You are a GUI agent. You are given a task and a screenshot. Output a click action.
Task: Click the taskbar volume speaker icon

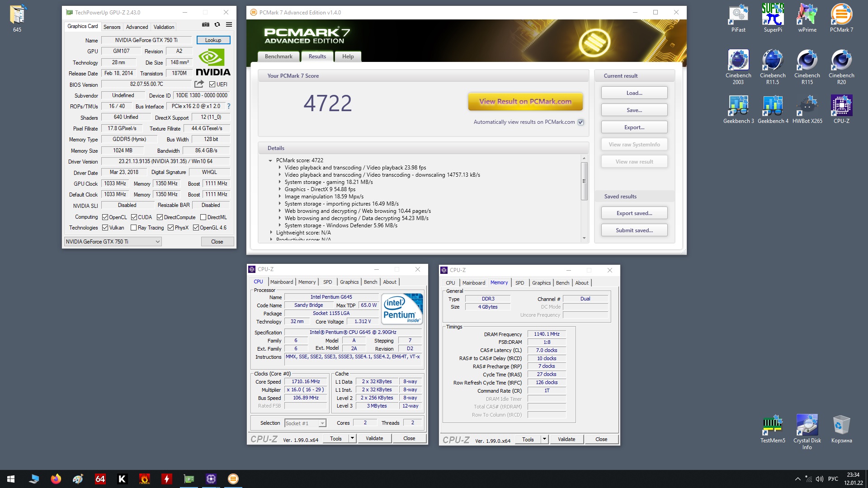[x=819, y=479]
